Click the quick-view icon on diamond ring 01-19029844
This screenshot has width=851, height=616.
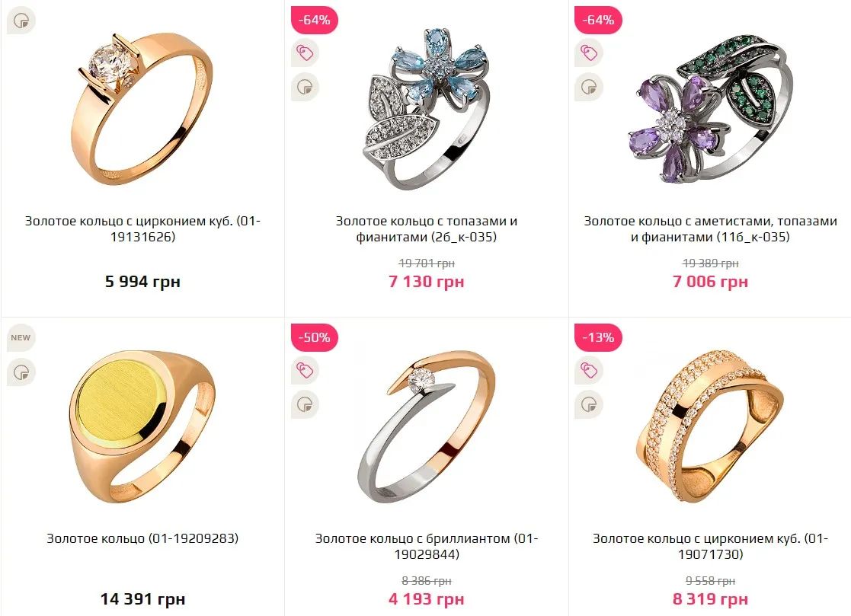(305, 404)
